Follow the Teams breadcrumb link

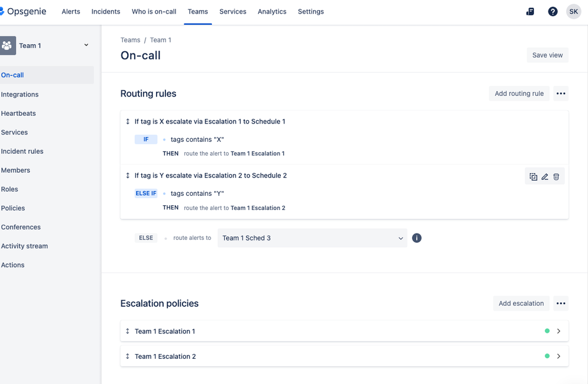pos(130,40)
